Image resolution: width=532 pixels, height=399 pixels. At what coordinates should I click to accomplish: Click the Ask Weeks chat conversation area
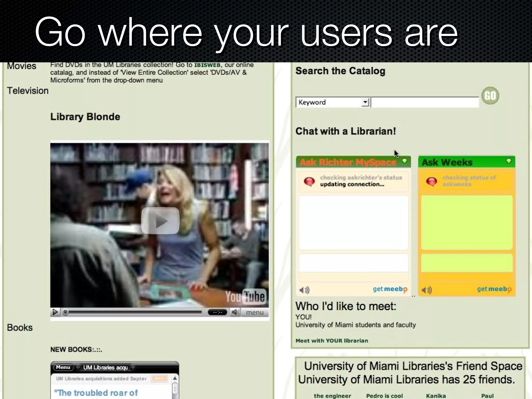pos(467,223)
